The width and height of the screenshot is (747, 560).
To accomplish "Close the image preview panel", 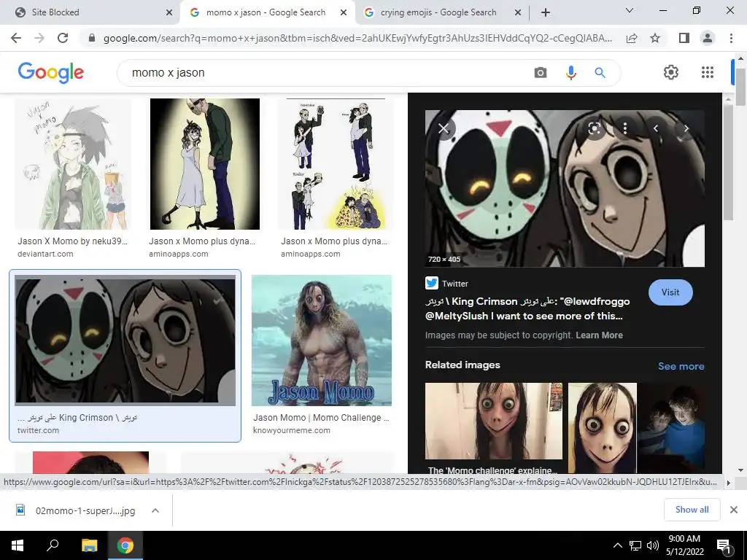I will [444, 128].
